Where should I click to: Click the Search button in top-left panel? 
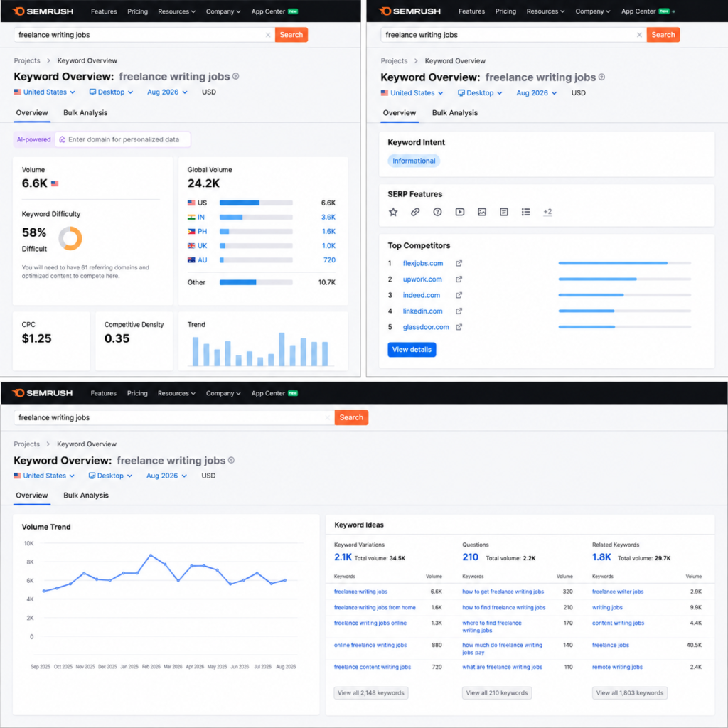291,35
